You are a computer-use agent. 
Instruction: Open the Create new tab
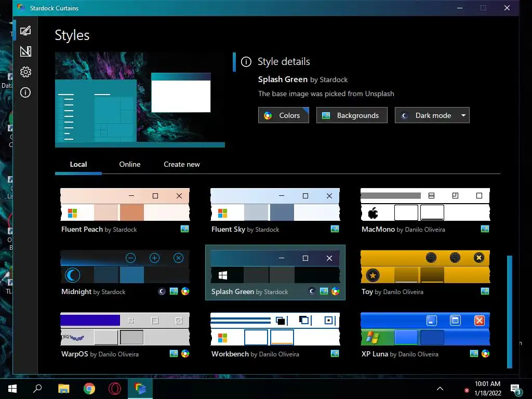[182, 165]
